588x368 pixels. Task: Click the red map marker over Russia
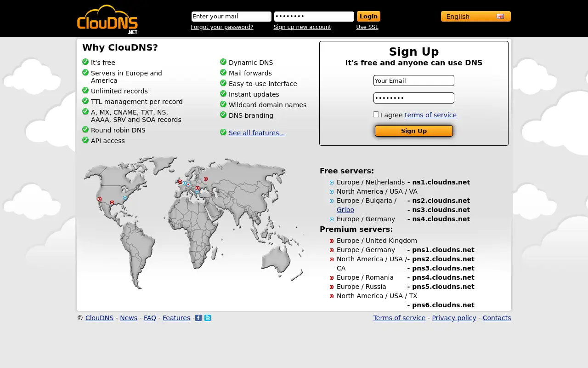pos(206,179)
